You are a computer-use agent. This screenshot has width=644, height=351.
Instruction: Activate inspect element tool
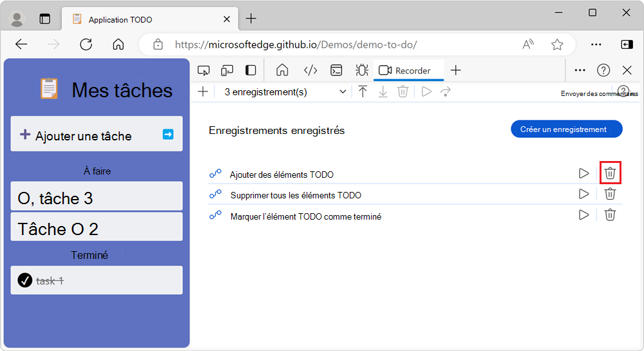tap(204, 71)
